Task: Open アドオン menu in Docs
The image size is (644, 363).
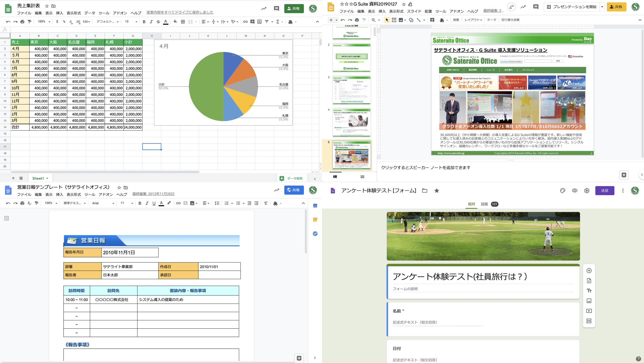Action: coord(106,194)
